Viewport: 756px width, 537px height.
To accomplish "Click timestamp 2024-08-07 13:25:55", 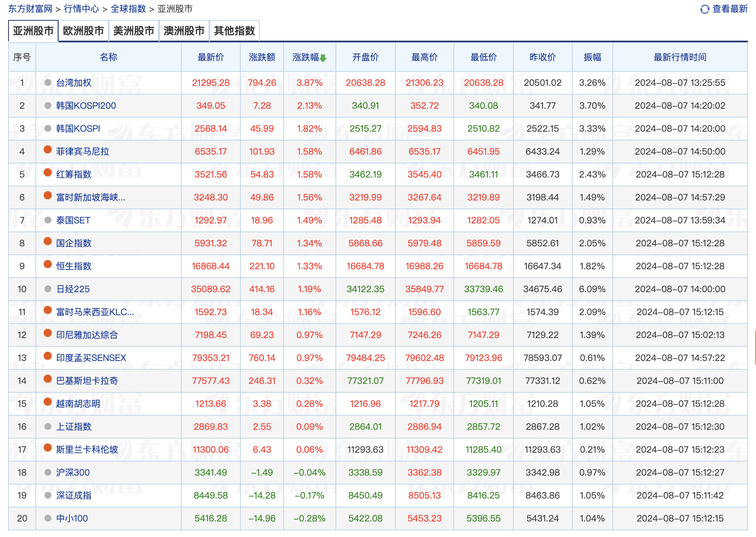I will tap(680, 83).
